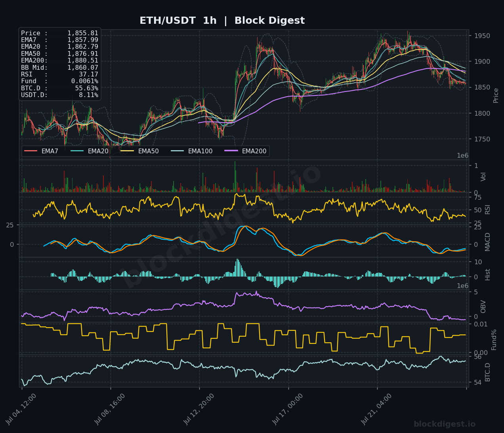Click the EMA7 legend entry
The image size is (504, 433).
pos(41,151)
